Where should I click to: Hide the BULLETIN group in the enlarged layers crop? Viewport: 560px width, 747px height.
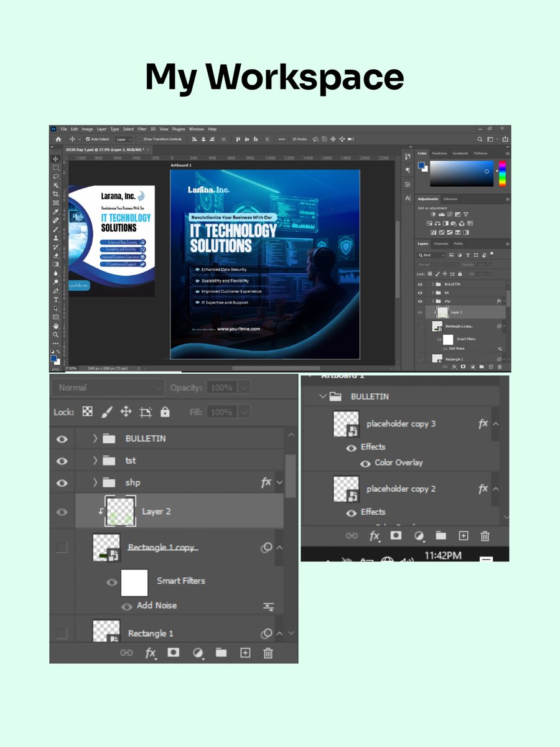tap(62, 438)
